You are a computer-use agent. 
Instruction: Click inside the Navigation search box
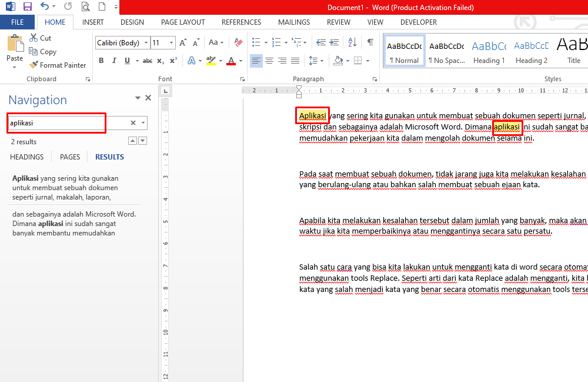(x=56, y=123)
